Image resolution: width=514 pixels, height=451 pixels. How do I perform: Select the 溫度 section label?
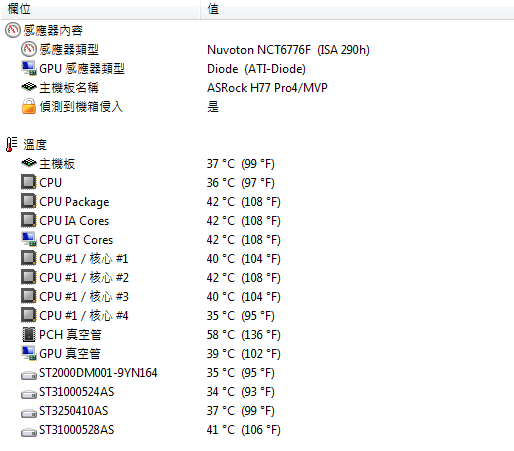tap(35, 144)
